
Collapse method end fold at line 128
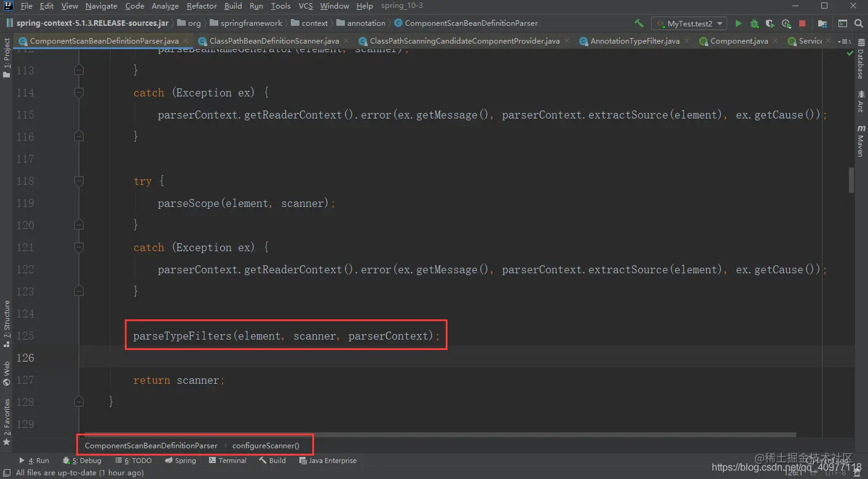[79, 402]
